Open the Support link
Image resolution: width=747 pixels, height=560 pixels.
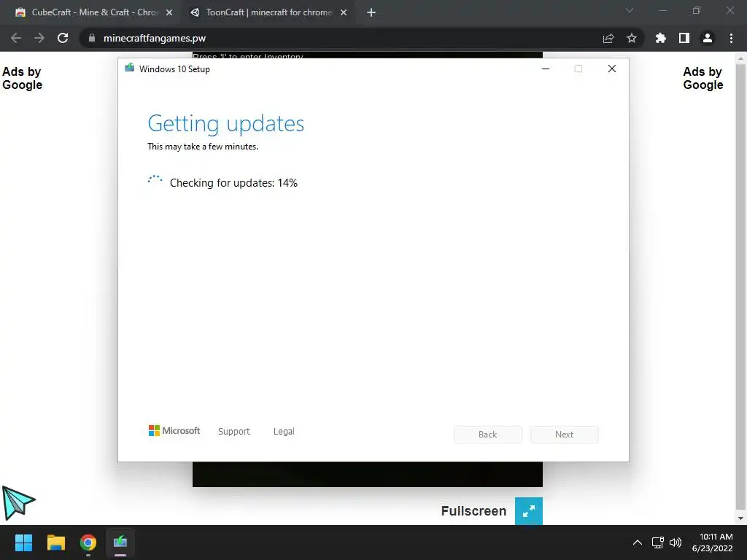234,432
